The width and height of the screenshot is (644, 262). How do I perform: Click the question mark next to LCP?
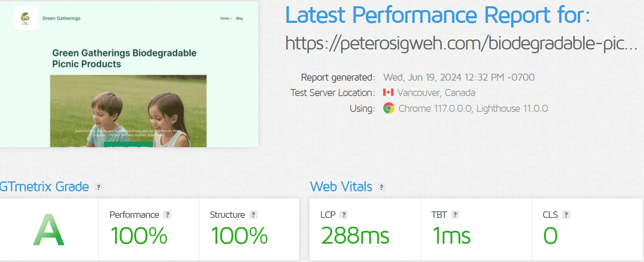click(x=344, y=215)
